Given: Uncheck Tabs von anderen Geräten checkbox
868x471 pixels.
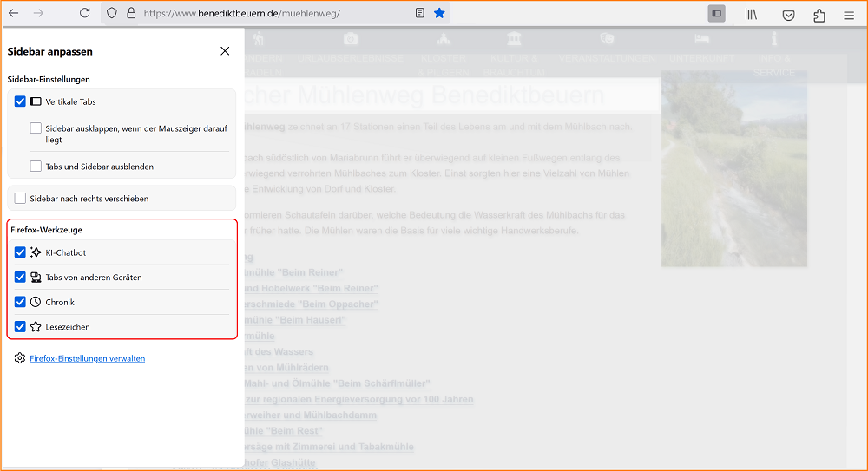Looking at the screenshot, I should [21, 277].
